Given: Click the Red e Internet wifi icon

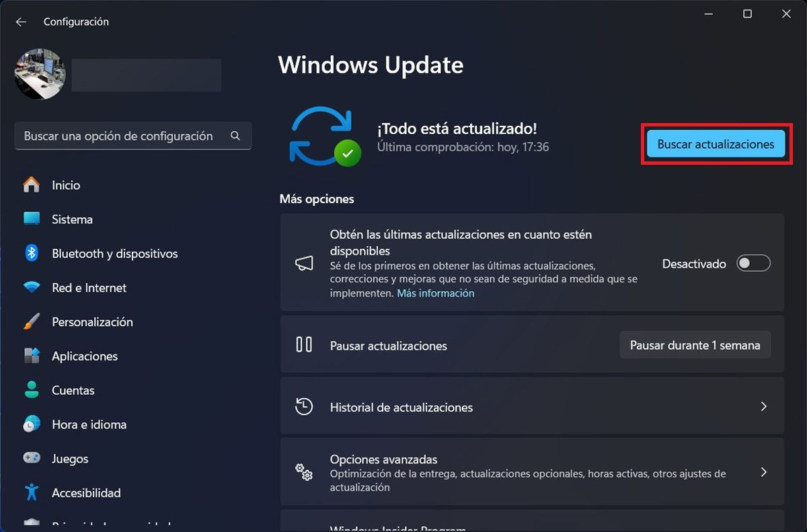Looking at the screenshot, I should click(x=32, y=288).
